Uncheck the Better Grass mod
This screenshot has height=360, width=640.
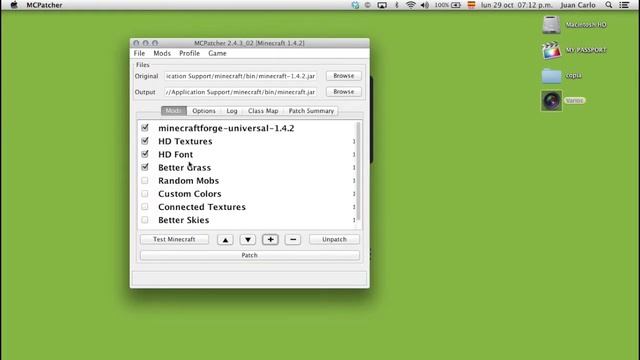pos(145,167)
